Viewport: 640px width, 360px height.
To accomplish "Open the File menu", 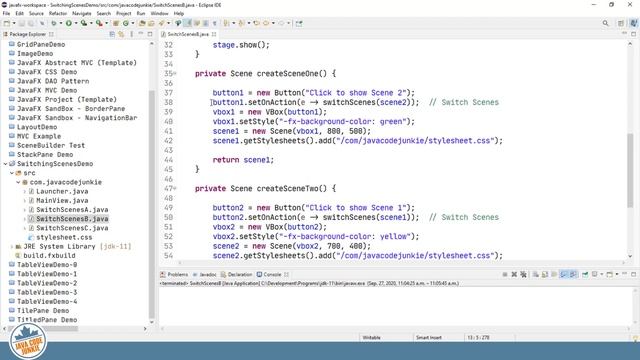I will 6,13.
